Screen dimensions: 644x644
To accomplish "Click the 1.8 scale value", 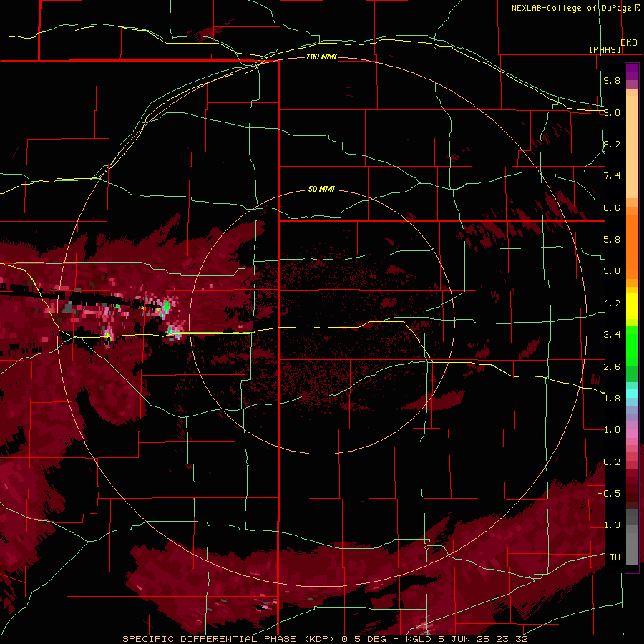I will (x=612, y=399).
